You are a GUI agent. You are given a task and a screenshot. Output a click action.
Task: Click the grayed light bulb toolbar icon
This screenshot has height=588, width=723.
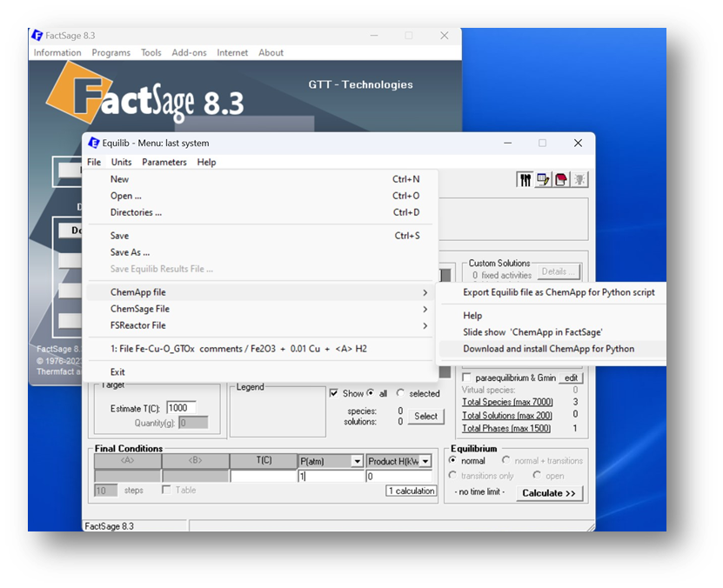579,180
